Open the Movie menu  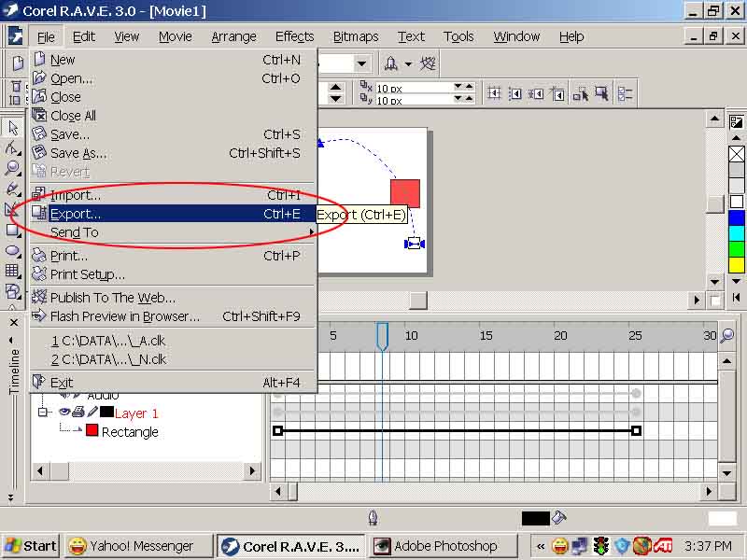tap(176, 36)
